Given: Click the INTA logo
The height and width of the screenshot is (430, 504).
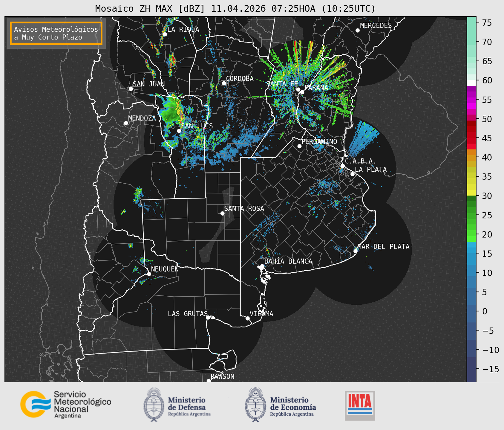Looking at the screenshot, I should pos(360,405).
